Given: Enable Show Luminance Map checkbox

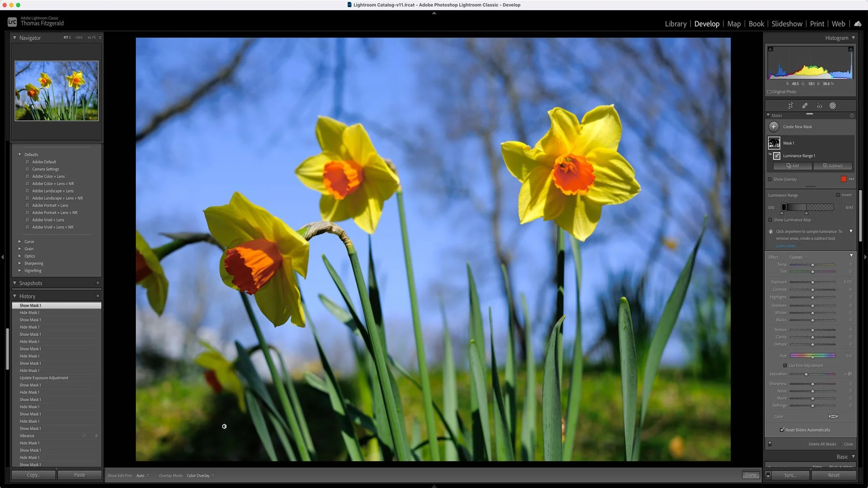Looking at the screenshot, I should tap(770, 220).
